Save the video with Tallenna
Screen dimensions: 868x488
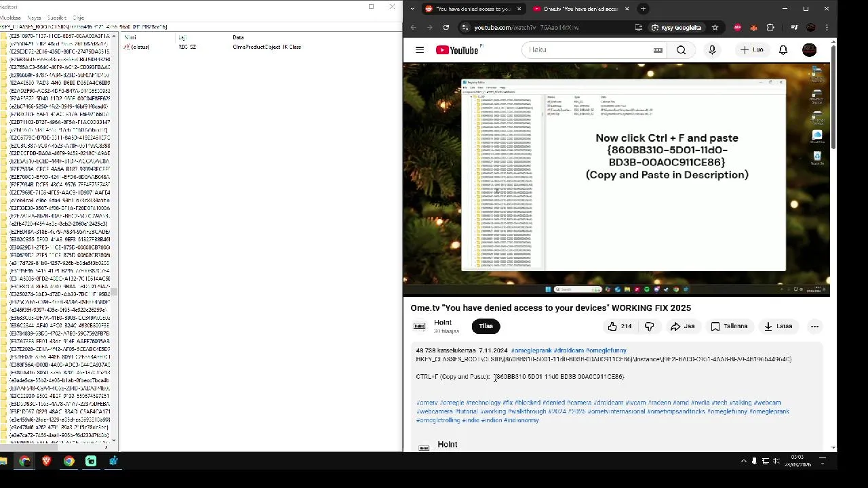click(x=729, y=326)
